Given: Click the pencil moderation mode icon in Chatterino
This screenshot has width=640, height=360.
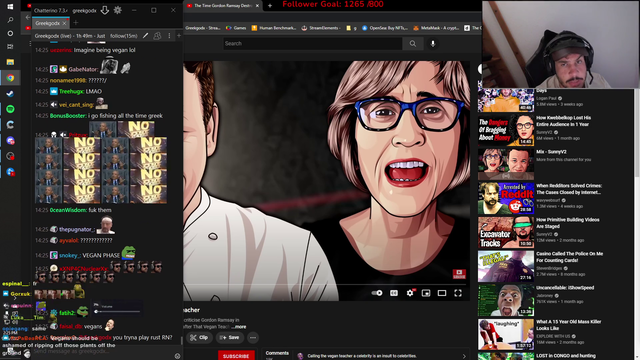Looking at the screenshot, I should 145,36.
